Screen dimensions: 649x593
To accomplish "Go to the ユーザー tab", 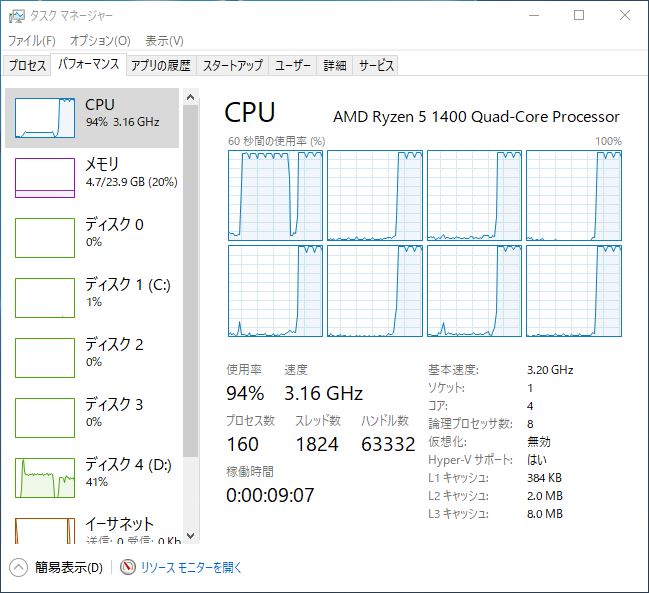I will coord(292,65).
